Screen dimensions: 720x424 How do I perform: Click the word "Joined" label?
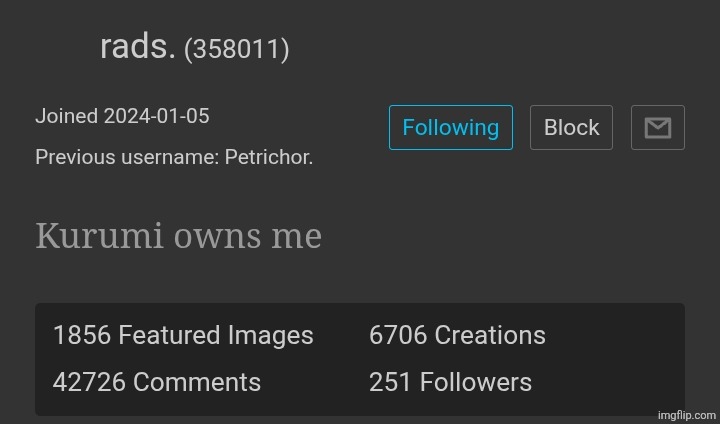66,116
